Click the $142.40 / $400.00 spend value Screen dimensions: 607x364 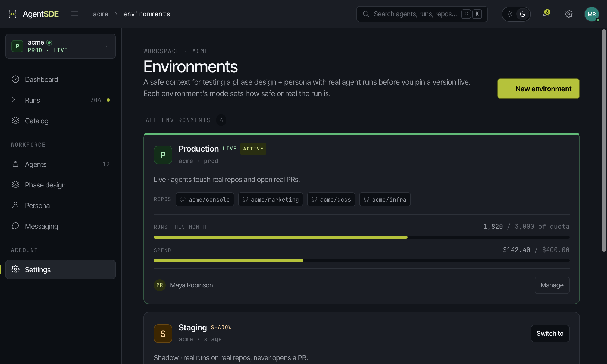point(536,250)
